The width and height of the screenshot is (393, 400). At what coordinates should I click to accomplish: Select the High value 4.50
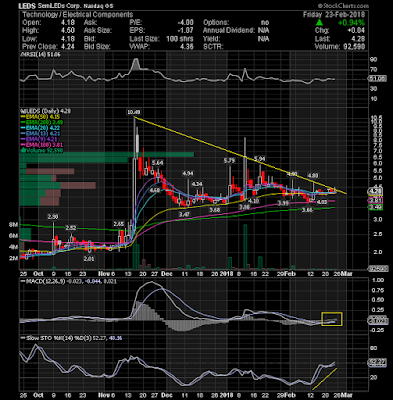pos(68,31)
